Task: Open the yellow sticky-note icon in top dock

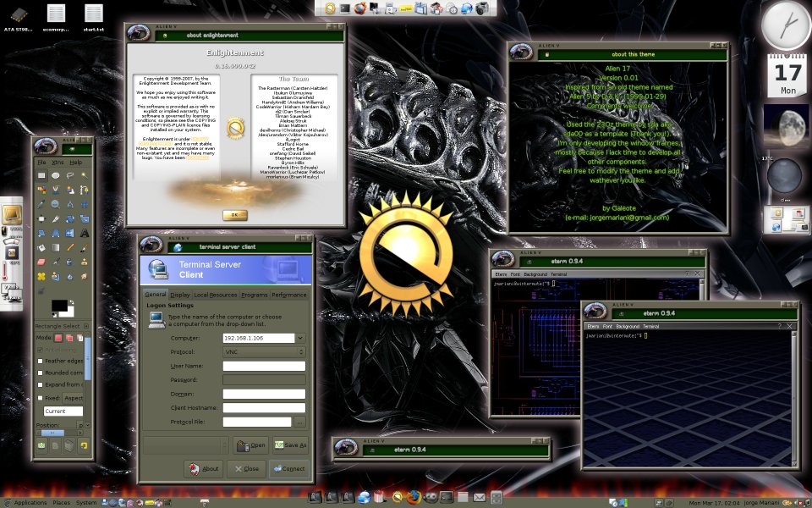Action: coord(406,8)
